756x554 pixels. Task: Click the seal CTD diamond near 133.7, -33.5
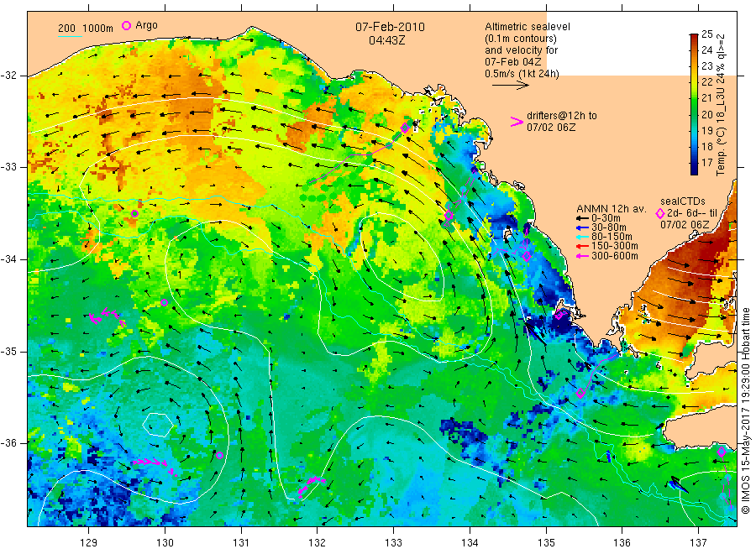point(449,216)
